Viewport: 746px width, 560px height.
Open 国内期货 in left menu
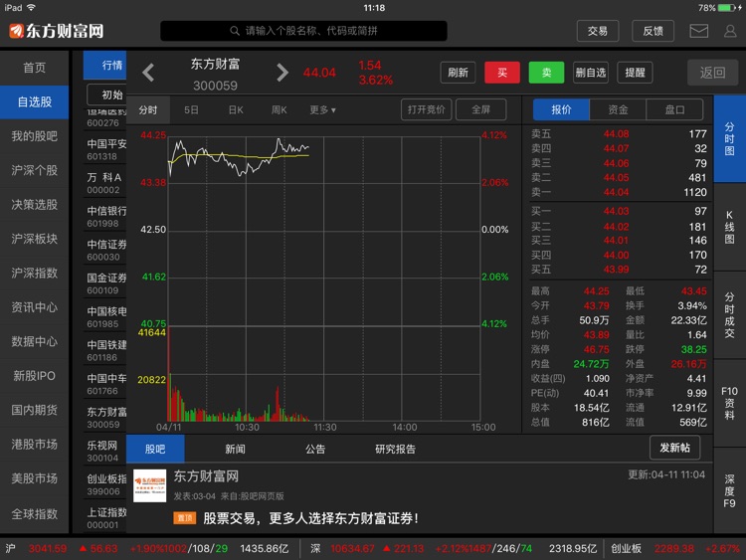tap(34, 410)
